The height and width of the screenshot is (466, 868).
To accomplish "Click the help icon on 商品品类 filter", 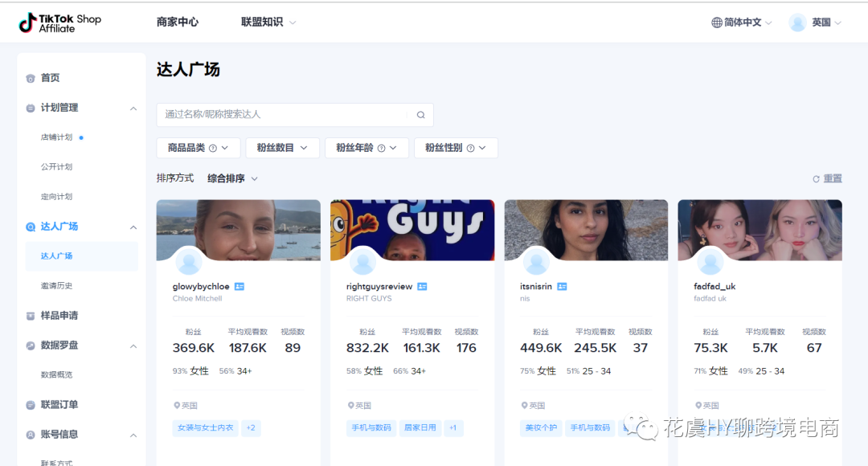I will (x=213, y=149).
